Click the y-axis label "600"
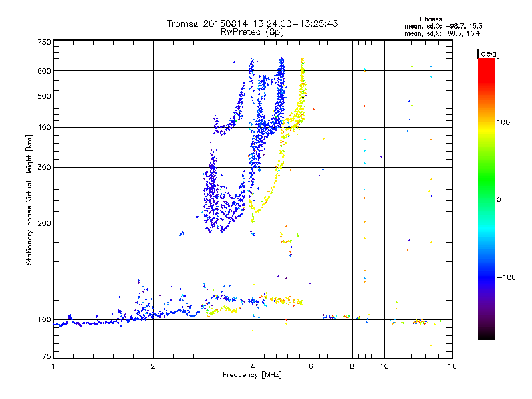Screen dimensions: 532x399 [x=44, y=71]
